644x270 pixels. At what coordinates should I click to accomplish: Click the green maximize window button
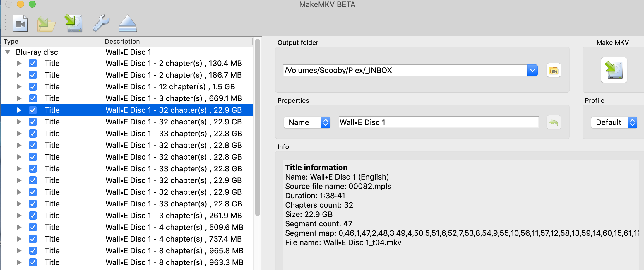[32, 4]
